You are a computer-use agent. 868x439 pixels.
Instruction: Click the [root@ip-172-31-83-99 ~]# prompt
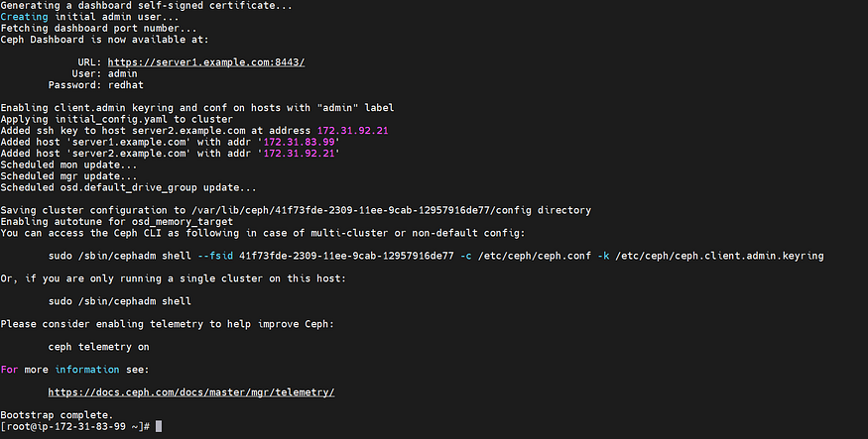(x=75, y=426)
